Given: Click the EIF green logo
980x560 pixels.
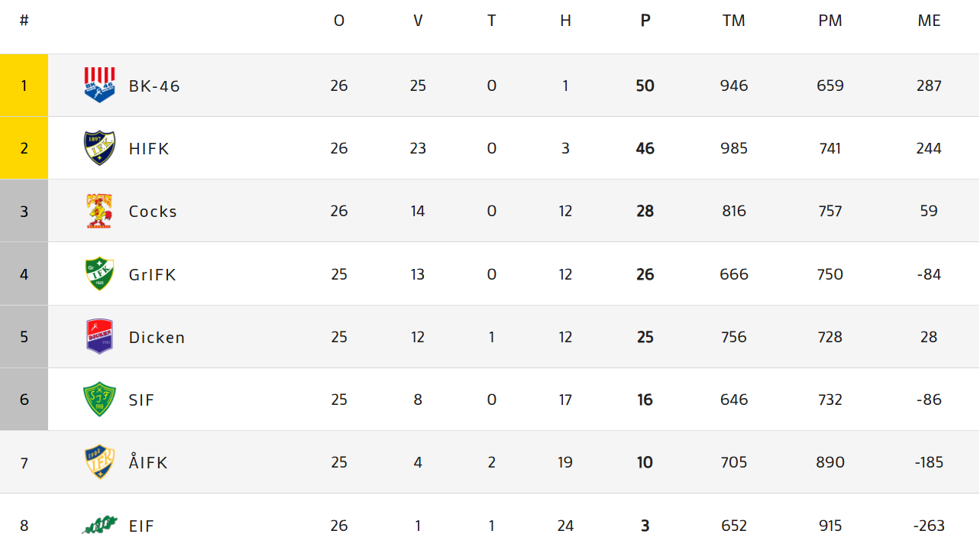Looking at the screenshot, I should pos(99,525).
